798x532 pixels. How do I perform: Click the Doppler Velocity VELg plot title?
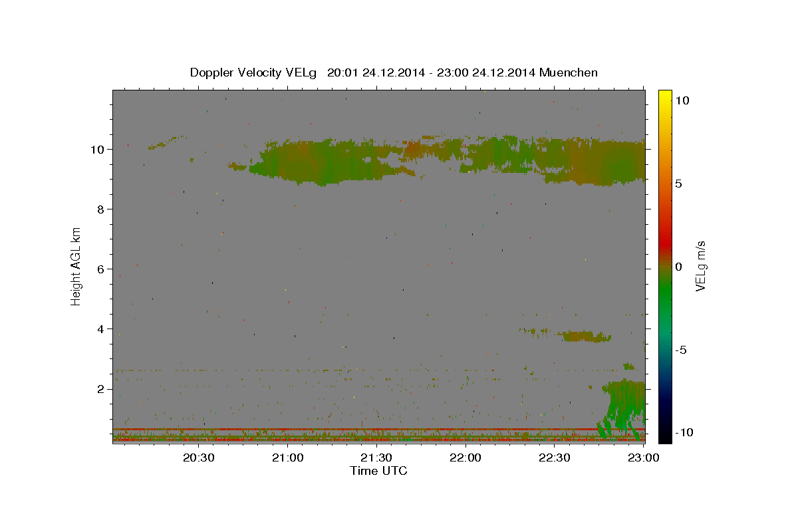click(394, 72)
